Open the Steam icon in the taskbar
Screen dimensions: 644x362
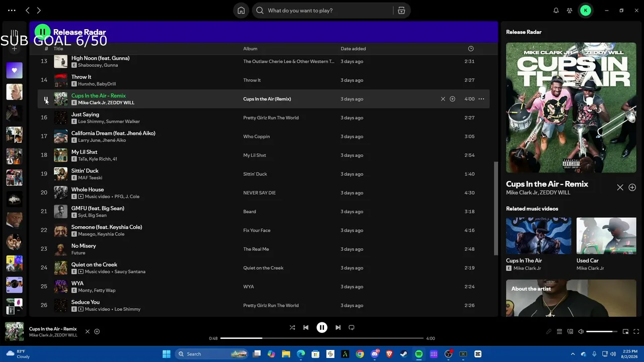404,354
